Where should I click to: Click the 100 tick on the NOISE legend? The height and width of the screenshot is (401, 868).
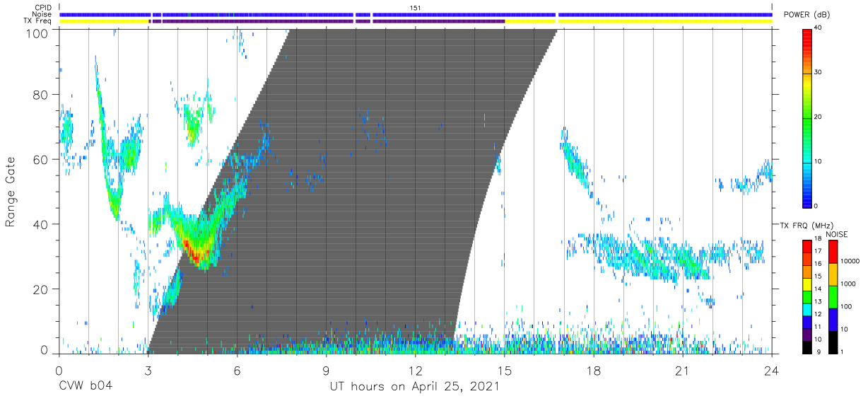pos(846,306)
